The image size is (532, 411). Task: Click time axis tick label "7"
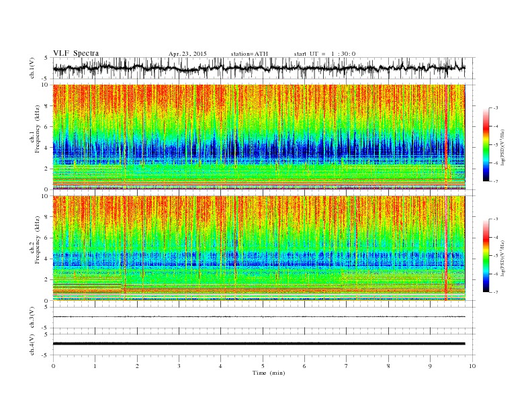(347, 366)
